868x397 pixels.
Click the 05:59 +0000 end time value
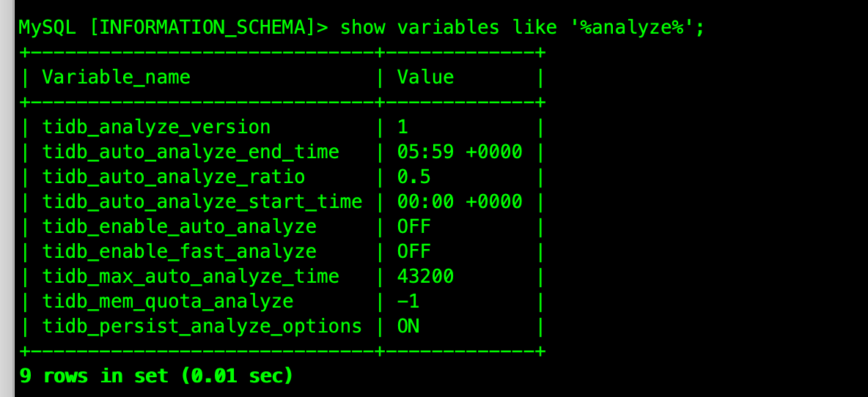tap(460, 152)
